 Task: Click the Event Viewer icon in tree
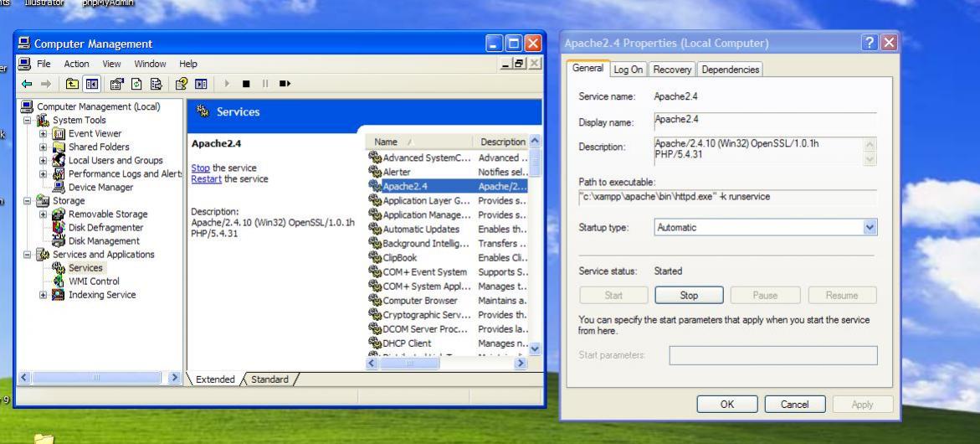click(x=59, y=134)
